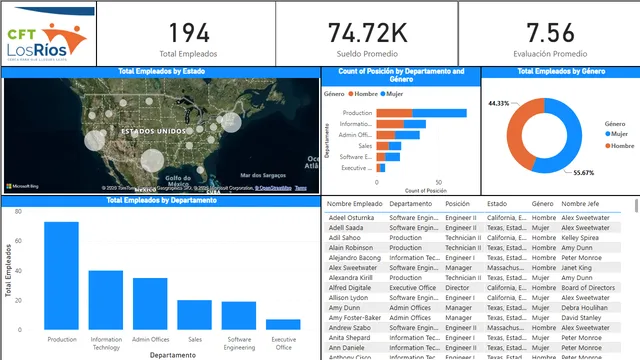Select the 'Adell Saada' table row

[473, 228]
